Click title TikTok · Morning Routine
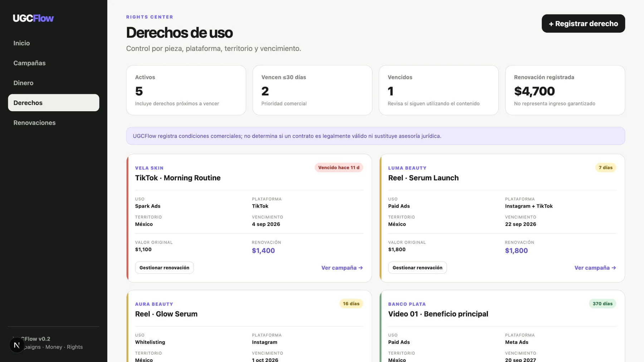Viewport: 644px width, 362px height. (x=178, y=178)
